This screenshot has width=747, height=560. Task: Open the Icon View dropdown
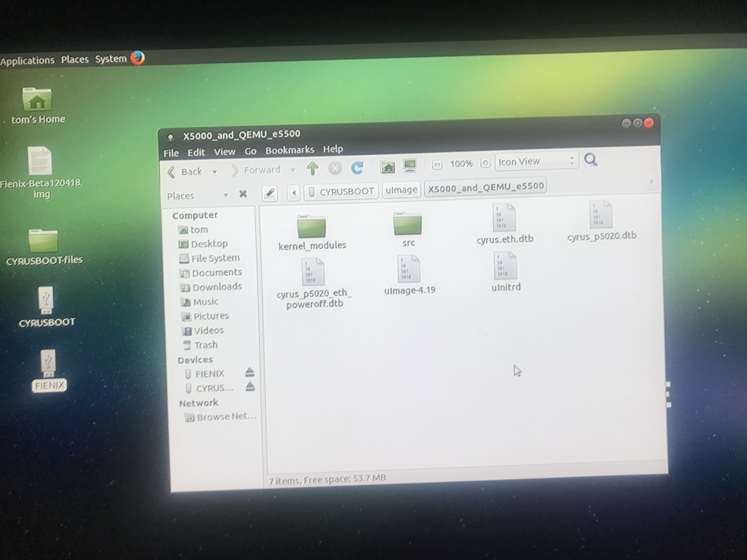[536, 161]
